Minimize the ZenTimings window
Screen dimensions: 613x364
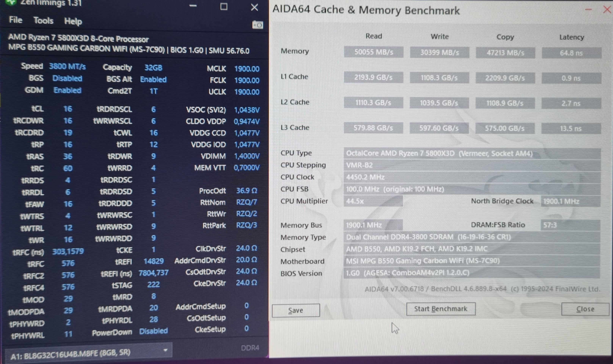pos(193,6)
